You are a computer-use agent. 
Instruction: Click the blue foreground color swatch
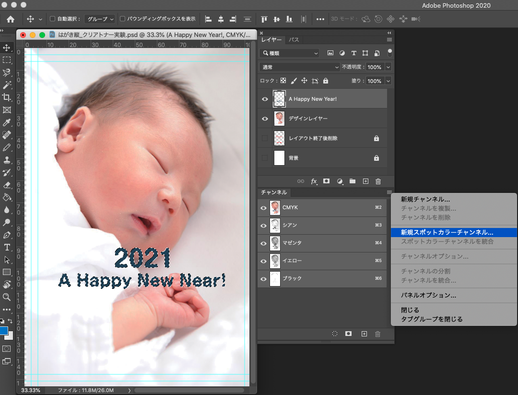pyautogui.click(x=4, y=331)
